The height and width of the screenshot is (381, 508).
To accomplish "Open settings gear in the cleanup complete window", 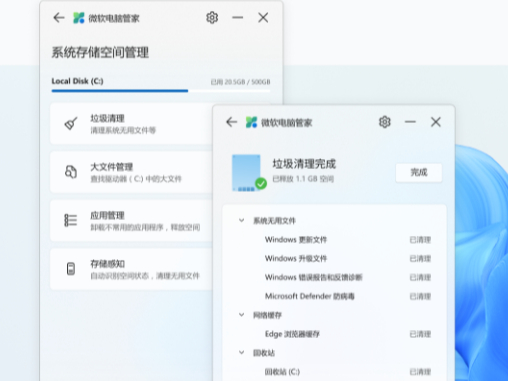I will [x=385, y=122].
